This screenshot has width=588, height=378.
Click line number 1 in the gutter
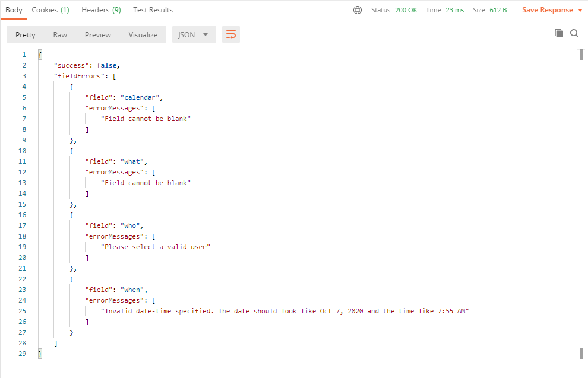click(x=24, y=55)
